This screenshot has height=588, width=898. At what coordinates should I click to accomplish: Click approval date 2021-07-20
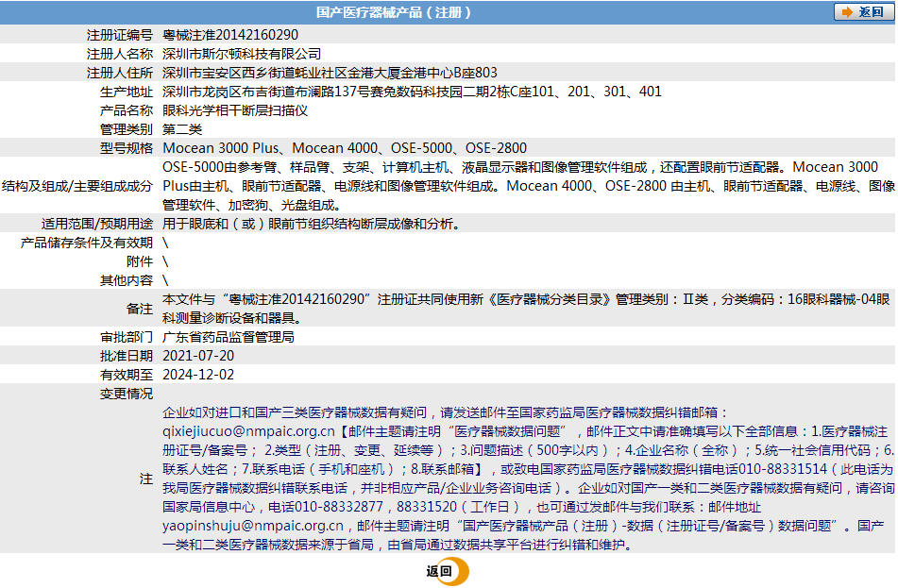[198, 356]
